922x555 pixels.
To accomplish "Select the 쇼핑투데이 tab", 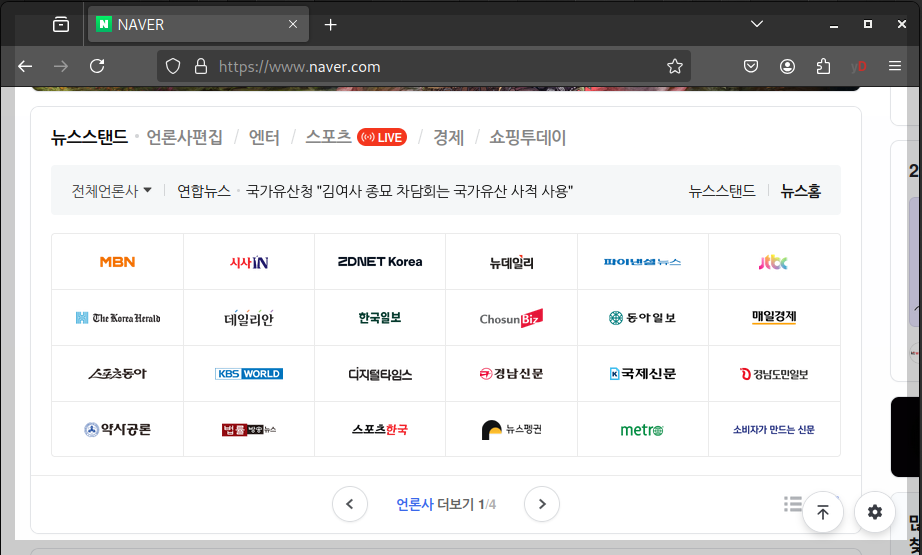I will click(x=527, y=138).
